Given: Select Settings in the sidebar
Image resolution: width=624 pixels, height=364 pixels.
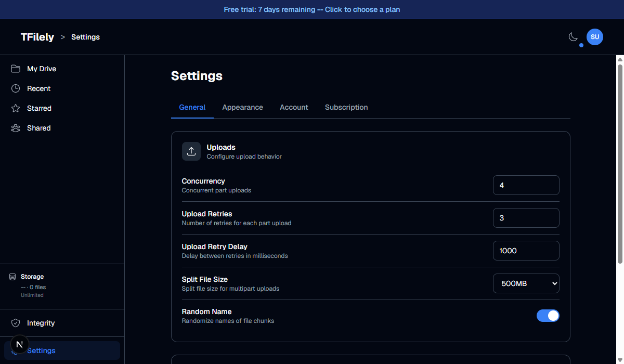Looking at the screenshot, I should pos(62,350).
